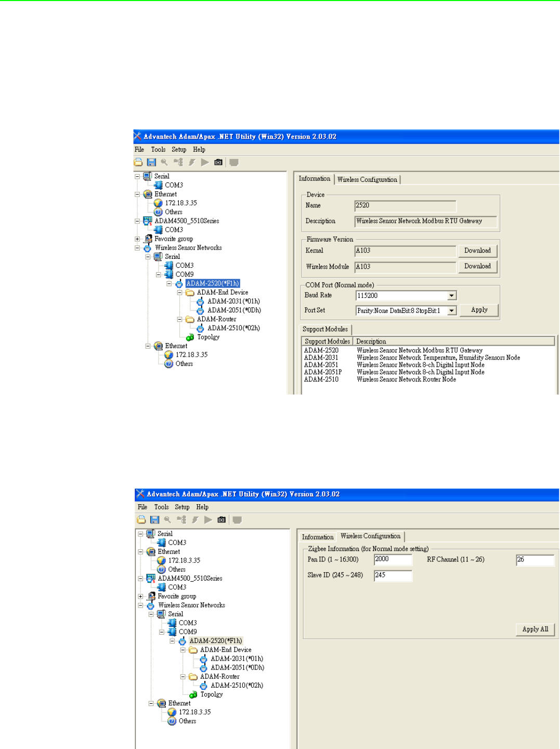Click the camera toolbar icon in upper window
This screenshot has height=749, width=560.
218,163
